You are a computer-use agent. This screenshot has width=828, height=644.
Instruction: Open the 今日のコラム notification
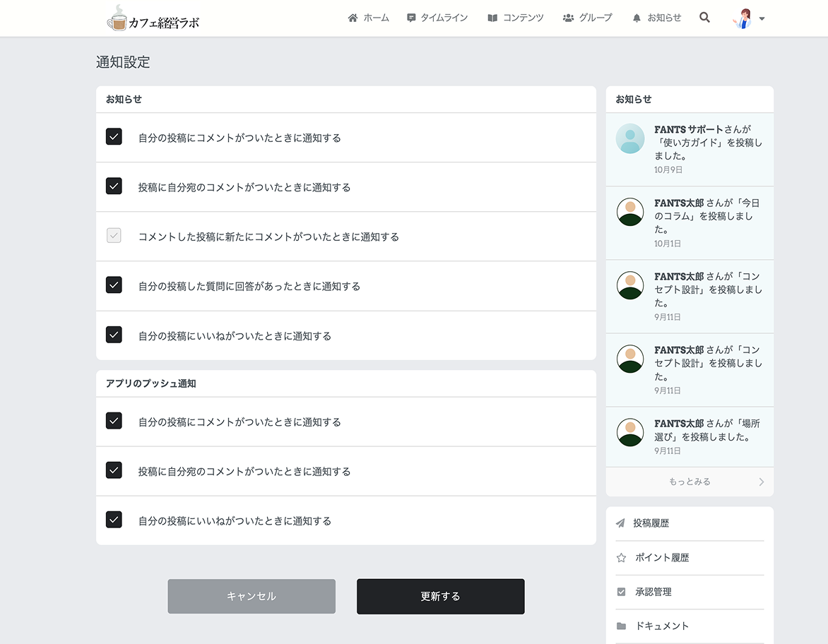690,222
